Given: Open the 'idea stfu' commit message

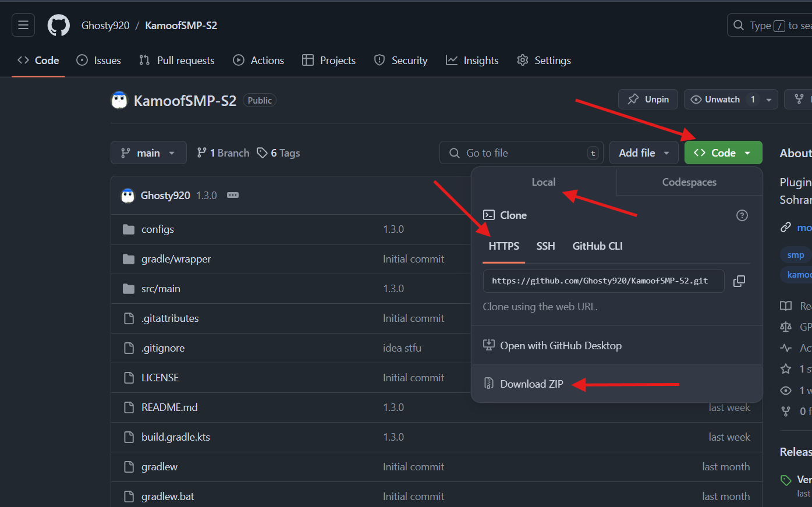Looking at the screenshot, I should click(402, 348).
